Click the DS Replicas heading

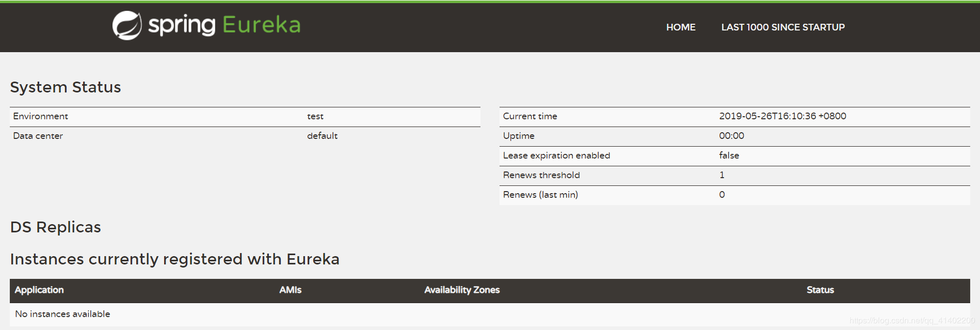coord(56,227)
